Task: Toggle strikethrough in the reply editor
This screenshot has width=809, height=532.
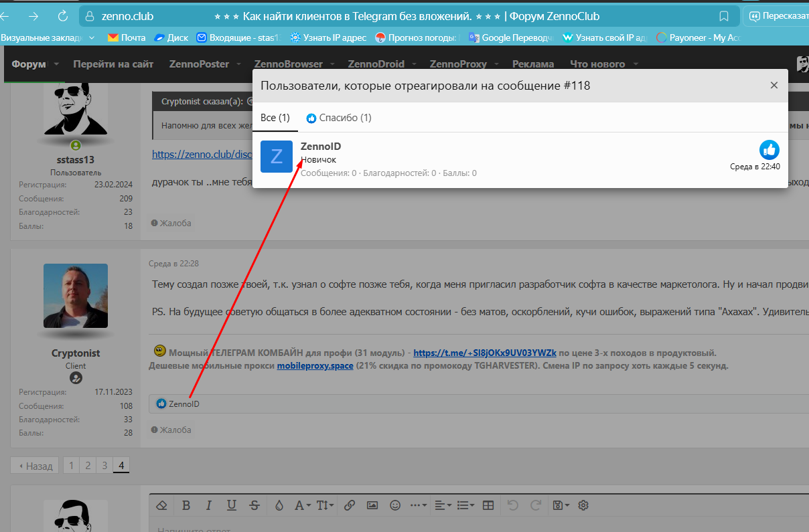Action: click(x=254, y=505)
